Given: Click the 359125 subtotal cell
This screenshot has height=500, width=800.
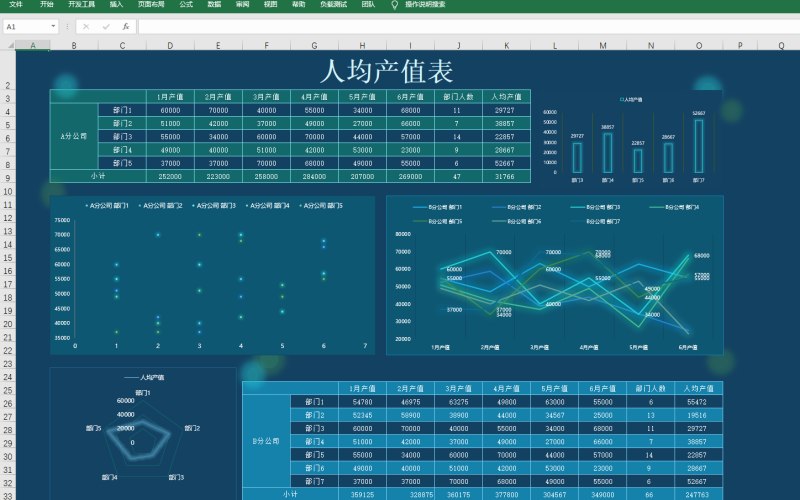Looking at the screenshot, I should click(x=362, y=495).
